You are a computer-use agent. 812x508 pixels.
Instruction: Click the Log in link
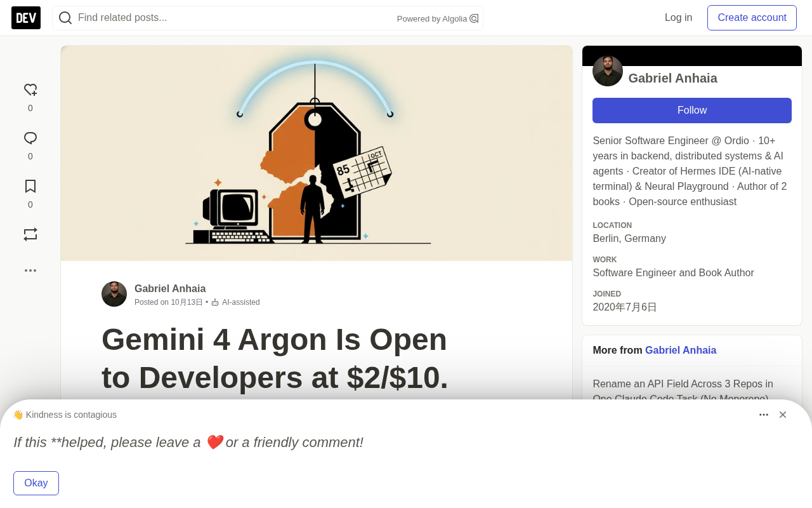[x=678, y=18]
